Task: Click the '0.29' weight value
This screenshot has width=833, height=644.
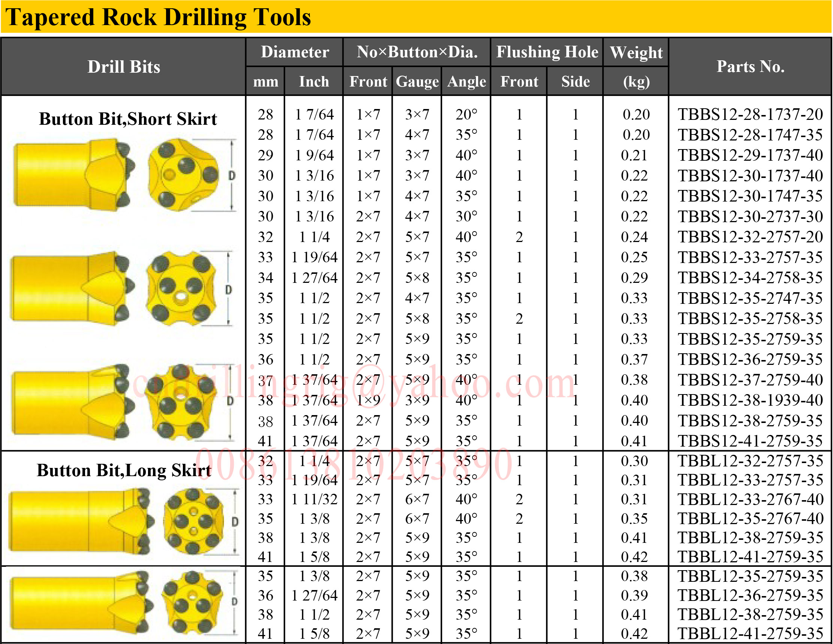Action: [634, 278]
